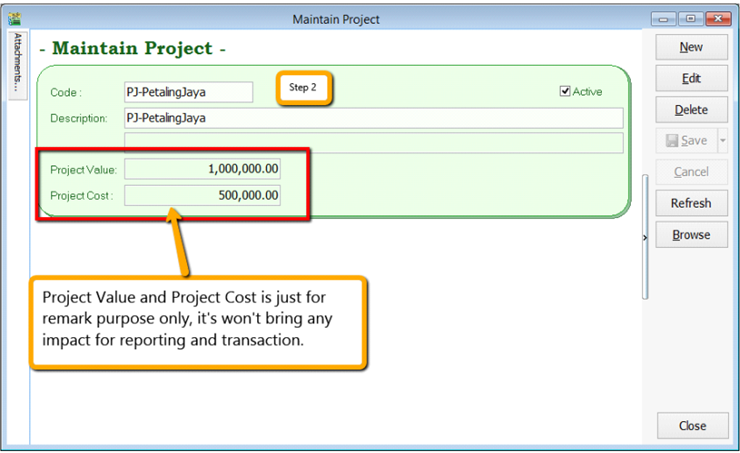
Task: Collapse the side button panel splitter arrow
Action: tap(645, 237)
